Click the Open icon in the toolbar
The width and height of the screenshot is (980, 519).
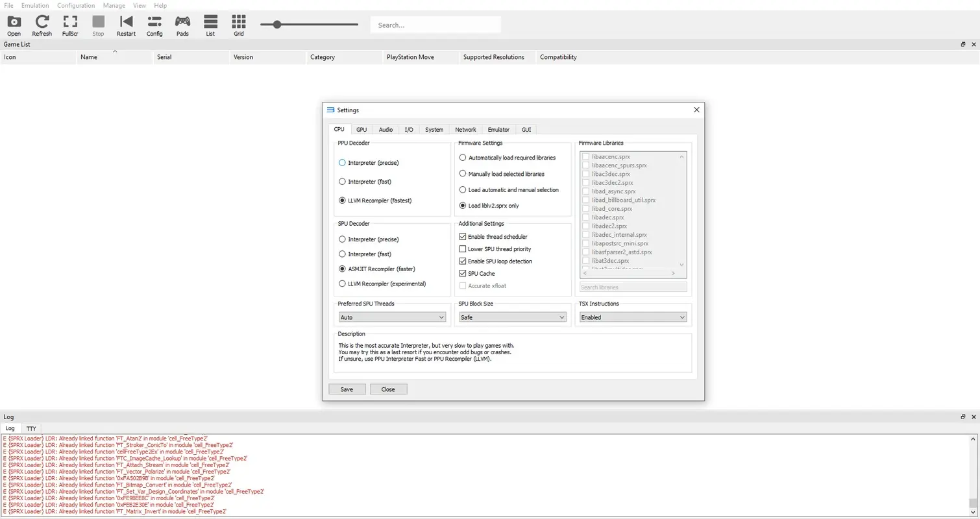pos(14,25)
